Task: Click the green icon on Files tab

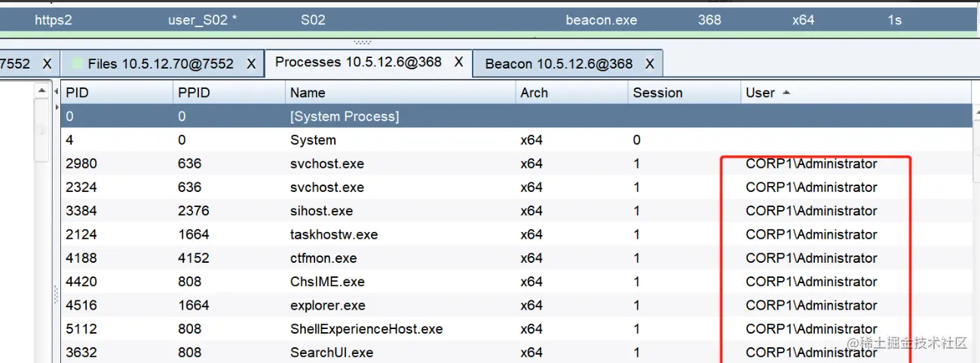Action: click(76, 64)
